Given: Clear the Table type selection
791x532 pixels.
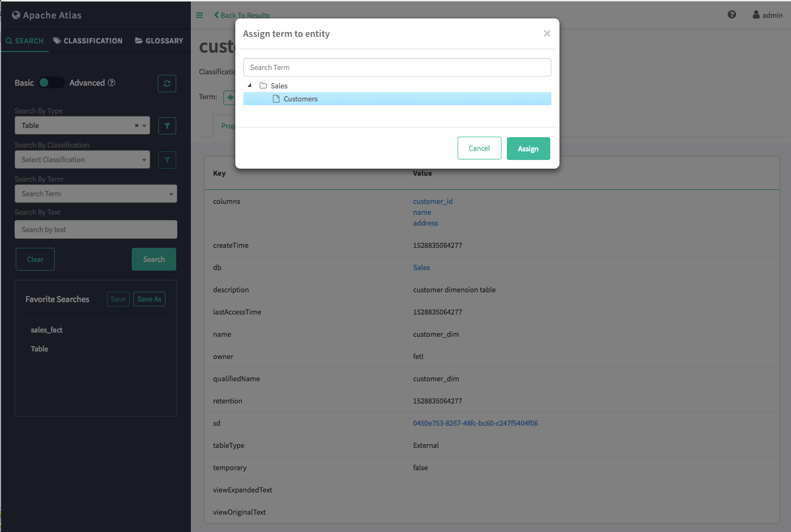Looking at the screenshot, I should [137, 125].
